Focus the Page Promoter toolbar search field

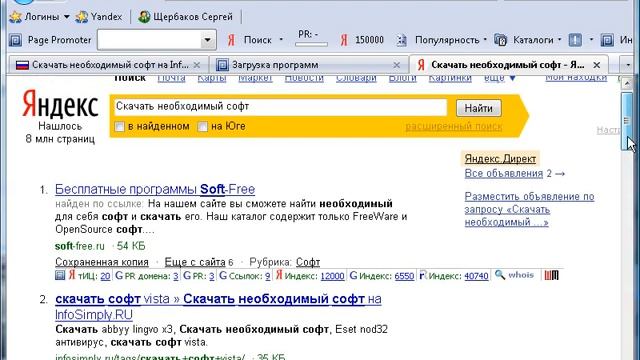click(x=149, y=40)
